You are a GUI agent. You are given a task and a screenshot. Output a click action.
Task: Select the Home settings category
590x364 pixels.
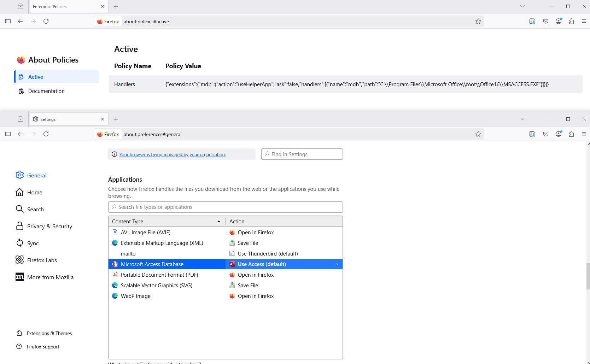coord(29,192)
